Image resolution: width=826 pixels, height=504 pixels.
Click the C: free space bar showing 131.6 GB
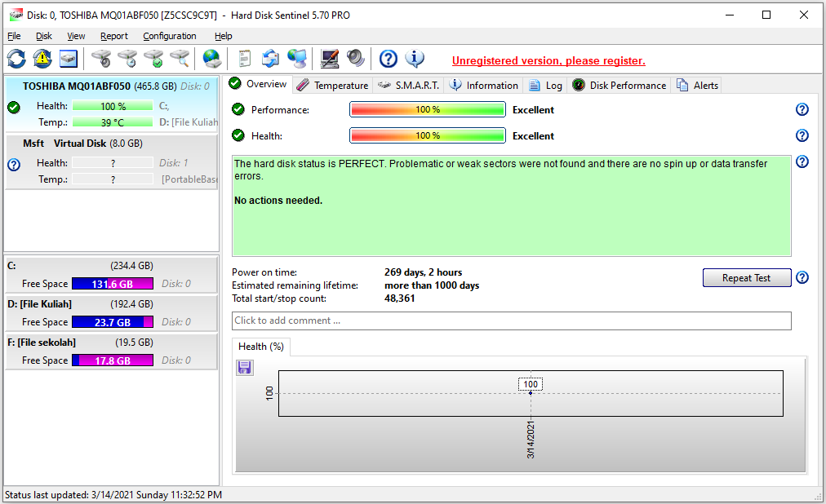[113, 284]
